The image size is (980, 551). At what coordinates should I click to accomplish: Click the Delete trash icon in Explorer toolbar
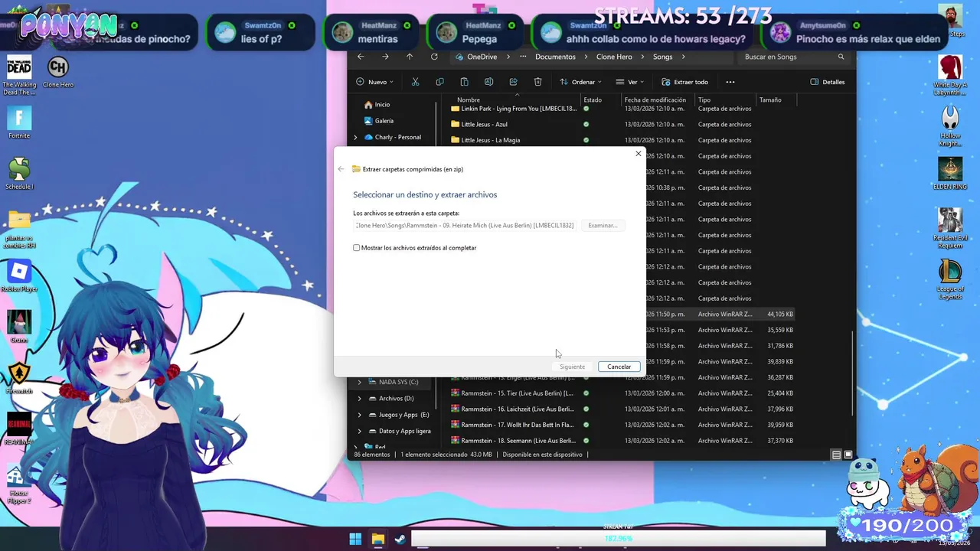coord(537,82)
